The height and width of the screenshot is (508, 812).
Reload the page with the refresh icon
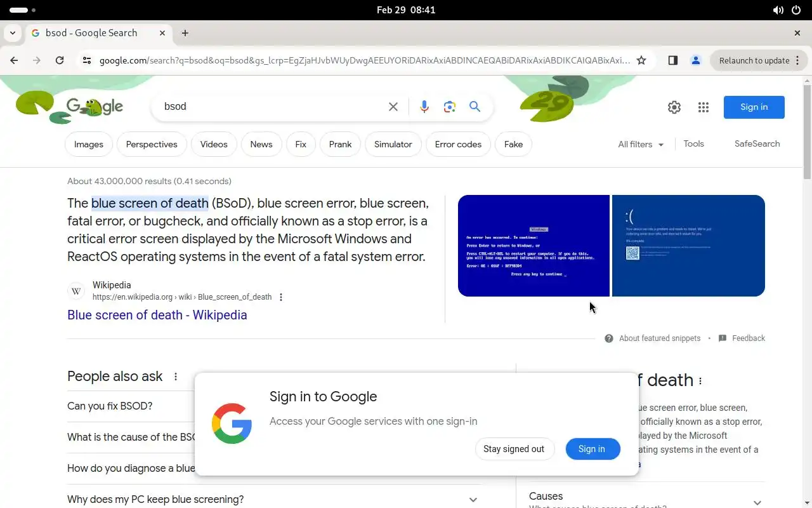pyautogui.click(x=60, y=60)
